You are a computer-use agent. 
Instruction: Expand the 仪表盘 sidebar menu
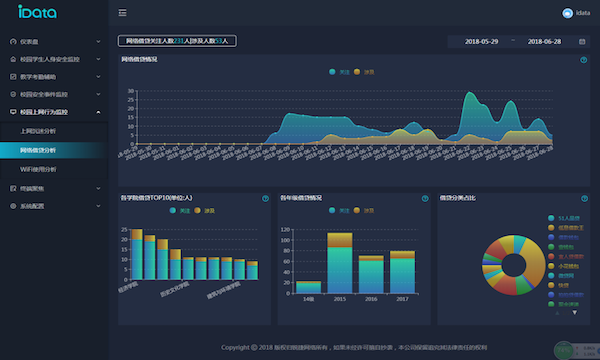tap(54, 41)
